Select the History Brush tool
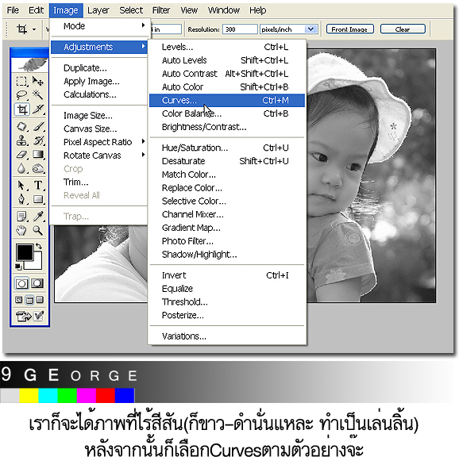Image resolution: width=463 pixels, height=476 pixels. pyautogui.click(x=38, y=140)
